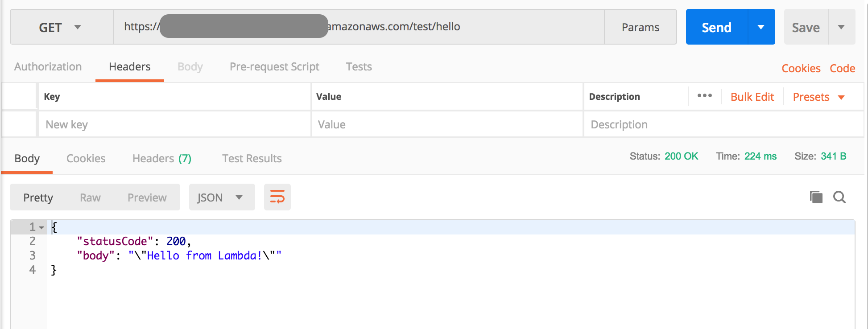The height and width of the screenshot is (329, 868).
Task: Click the 224 ms time value
Action: coord(761,156)
